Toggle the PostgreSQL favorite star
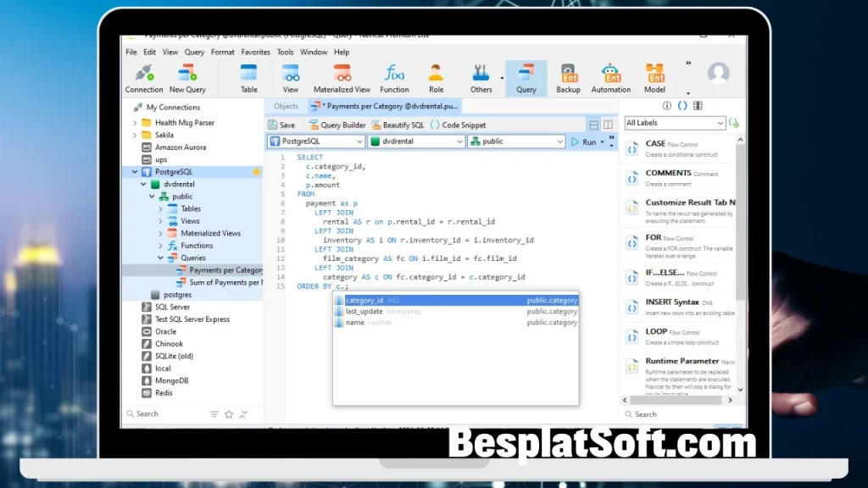 [x=256, y=172]
